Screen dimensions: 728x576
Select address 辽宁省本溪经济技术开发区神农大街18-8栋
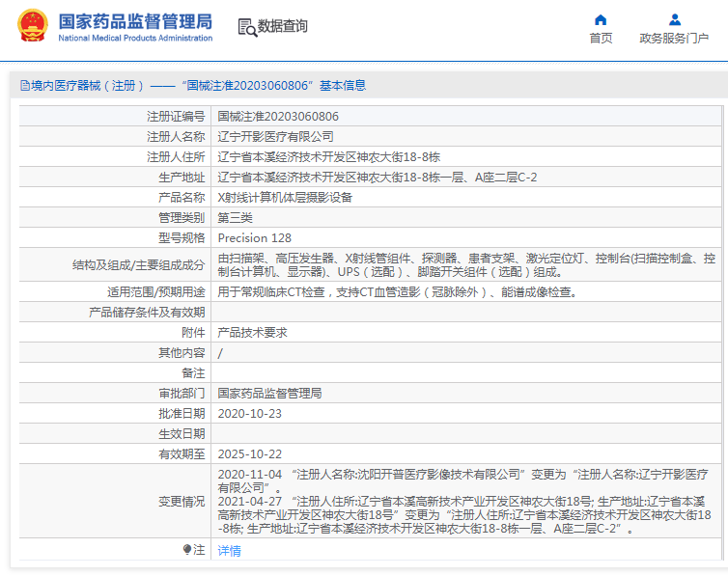coord(328,157)
